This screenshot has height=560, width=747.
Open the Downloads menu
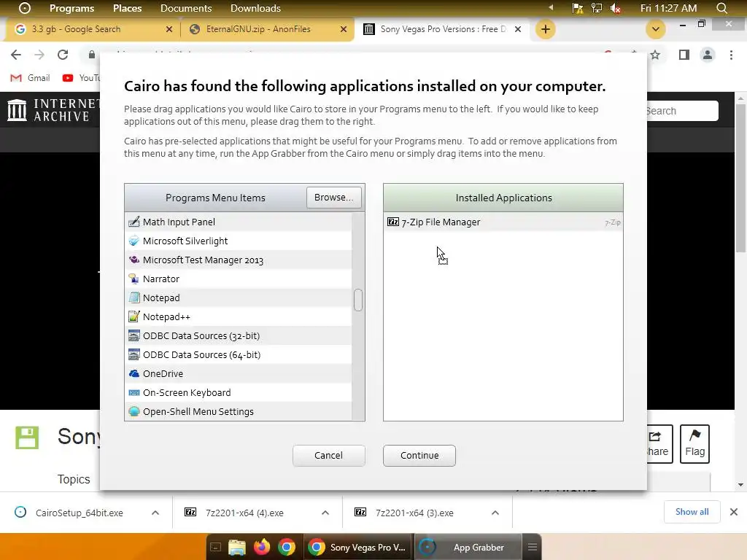(255, 8)
